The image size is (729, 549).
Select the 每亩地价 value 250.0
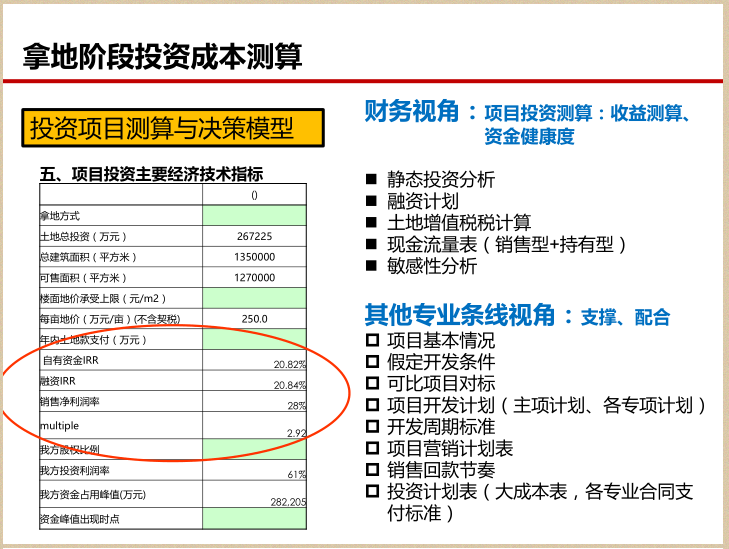(254, 319)
